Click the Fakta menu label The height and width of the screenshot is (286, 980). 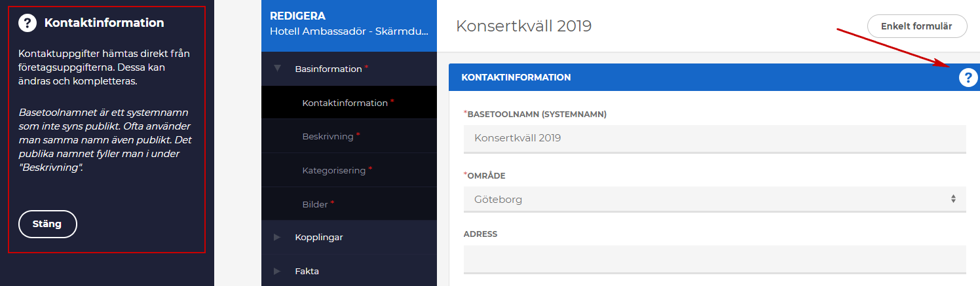tap(307, 271)
